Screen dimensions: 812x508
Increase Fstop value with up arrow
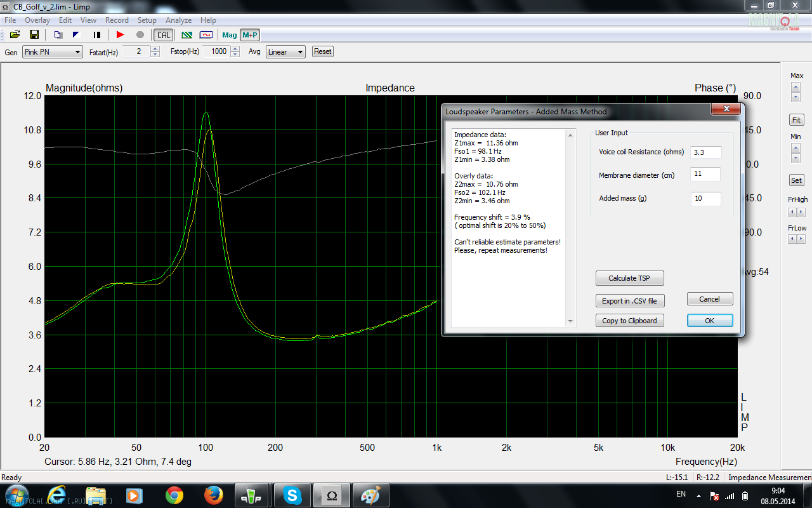coord(234,49)
